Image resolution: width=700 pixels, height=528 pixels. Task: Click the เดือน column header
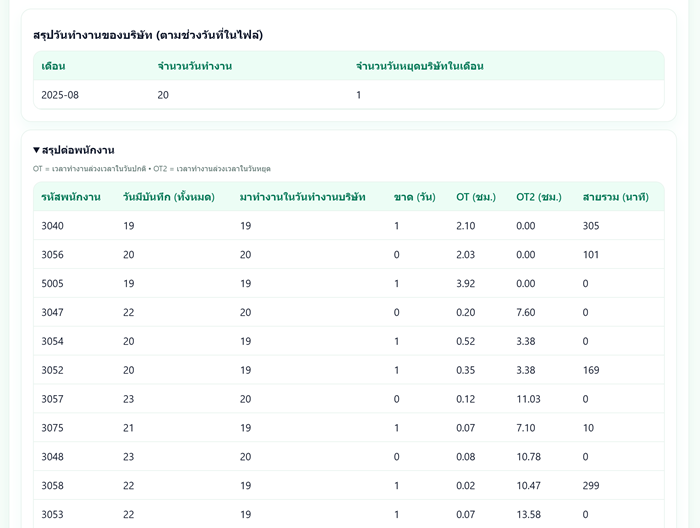53,66
